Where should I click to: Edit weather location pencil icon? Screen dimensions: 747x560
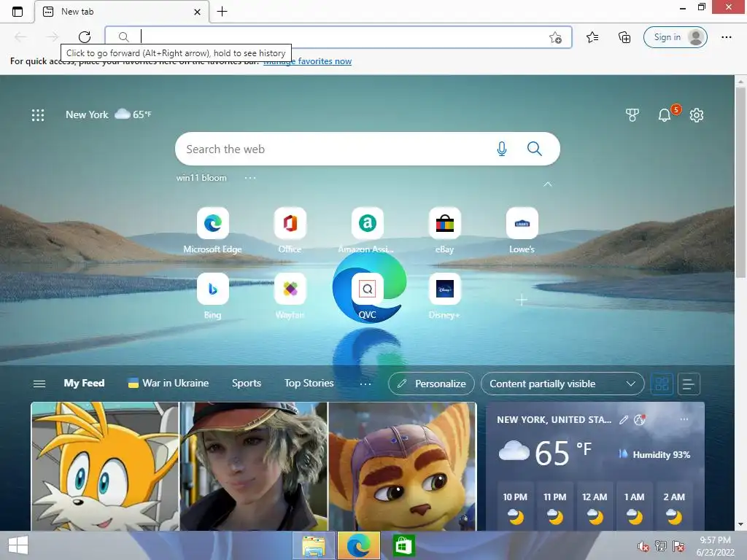point(623,419)
